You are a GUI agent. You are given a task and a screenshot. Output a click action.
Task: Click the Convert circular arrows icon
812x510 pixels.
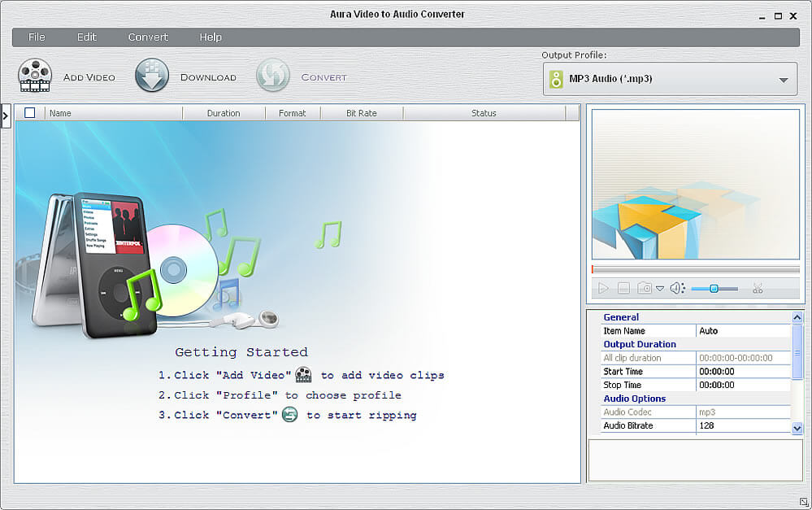point(273,75)
